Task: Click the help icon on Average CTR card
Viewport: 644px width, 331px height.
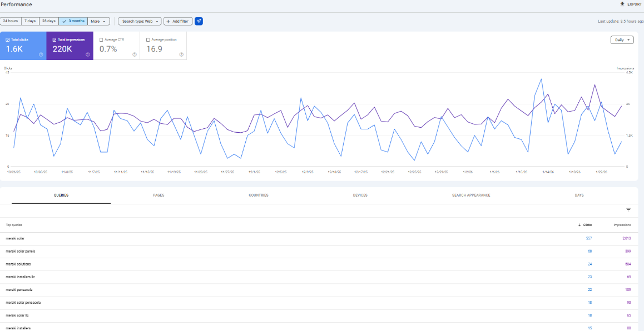Action: click(134, 54)
